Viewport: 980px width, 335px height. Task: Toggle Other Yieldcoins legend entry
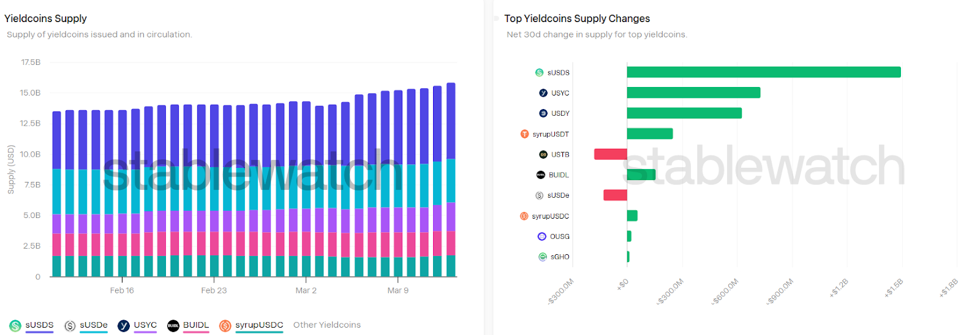point(327,325)
